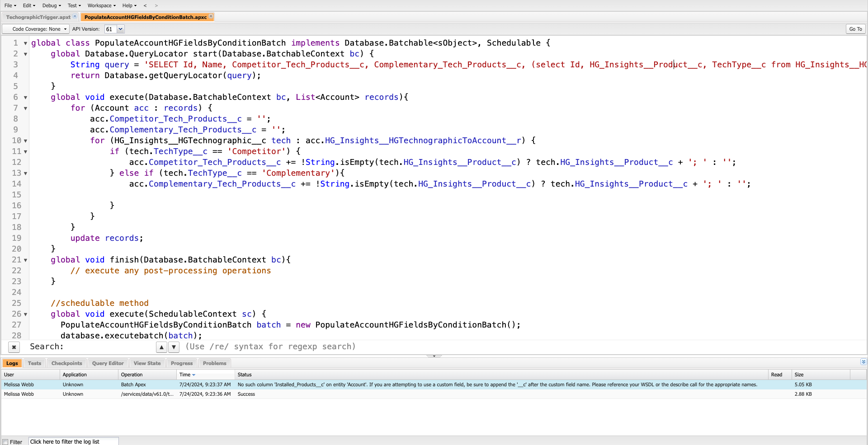Click the '// execute any post-processing operations' comment
This screenshot has height=445, width=868.
tap(170, 271)
